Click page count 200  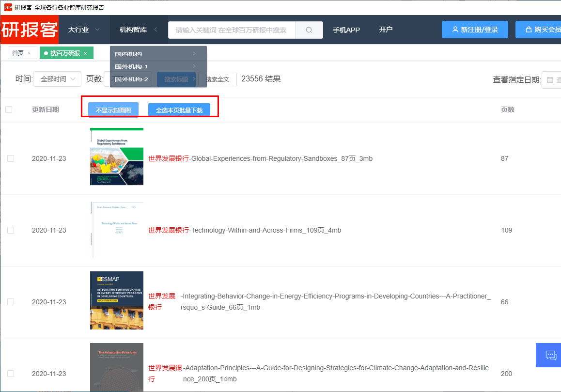(506, 374)
